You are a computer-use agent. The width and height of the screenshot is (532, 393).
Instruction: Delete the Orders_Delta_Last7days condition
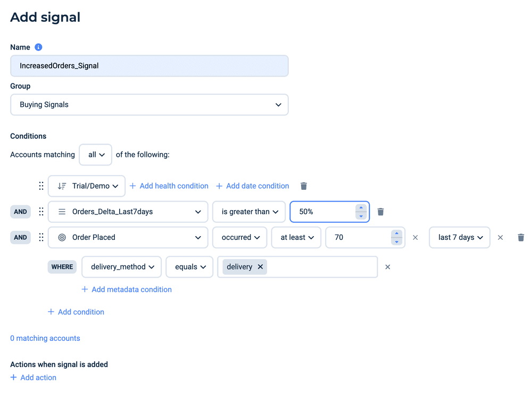pyautogui.click(x=380, y=212)
